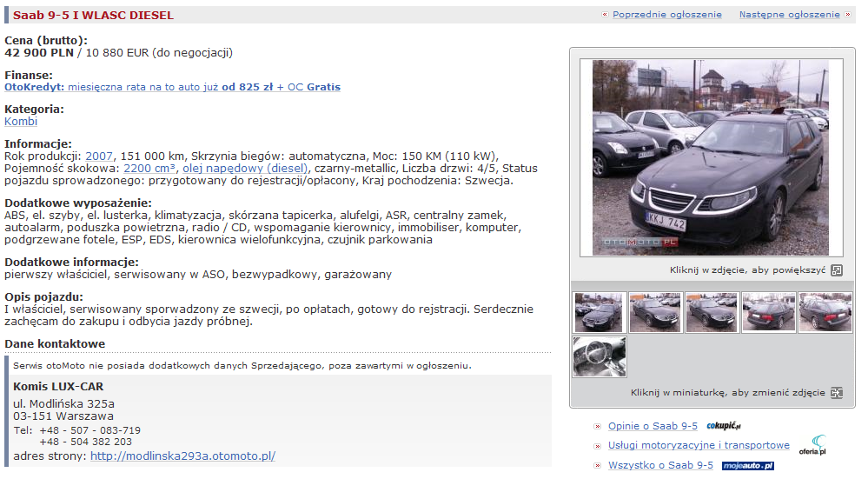
Task: Click the oferia.pl logo
Action: pos(812,445)
